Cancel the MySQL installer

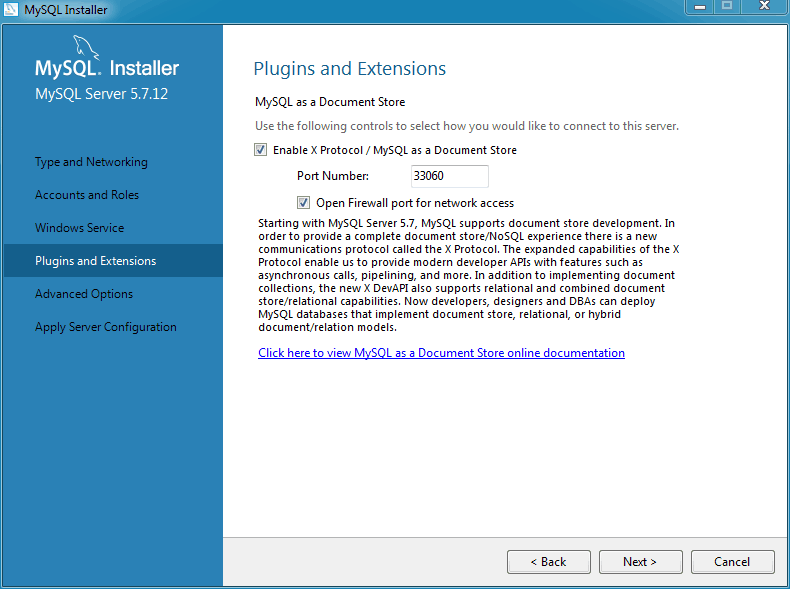coord(733,562)
